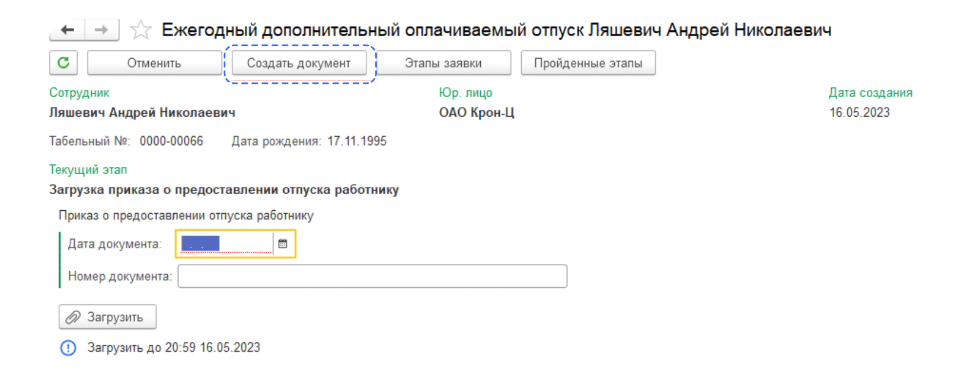980x376 pixels.
Task: Click the Загрузить button with paperclip
Action: (x=107, y=317)
